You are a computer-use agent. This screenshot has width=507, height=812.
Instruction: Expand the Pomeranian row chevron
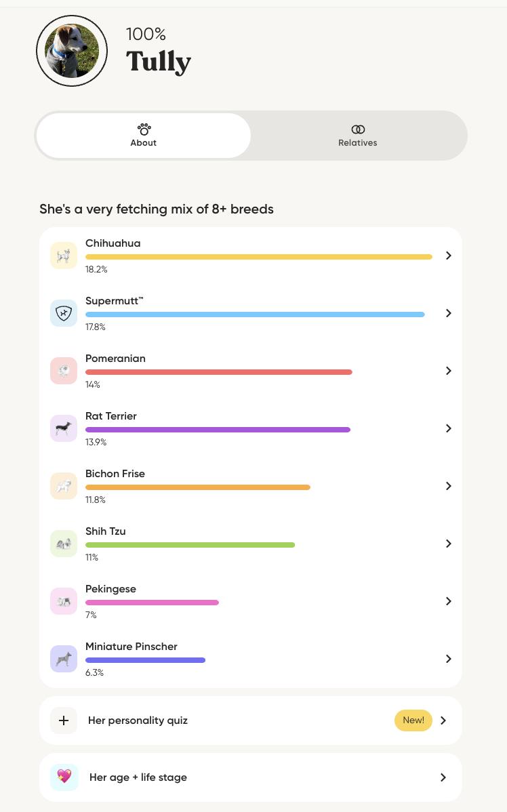[x=448, y=371]
